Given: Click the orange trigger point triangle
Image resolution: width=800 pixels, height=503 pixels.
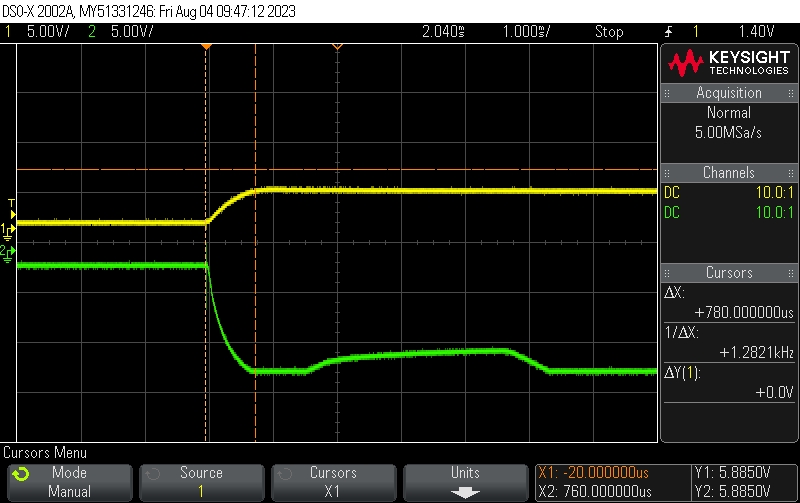Looking at the screenshot, I should coord(205,47).
